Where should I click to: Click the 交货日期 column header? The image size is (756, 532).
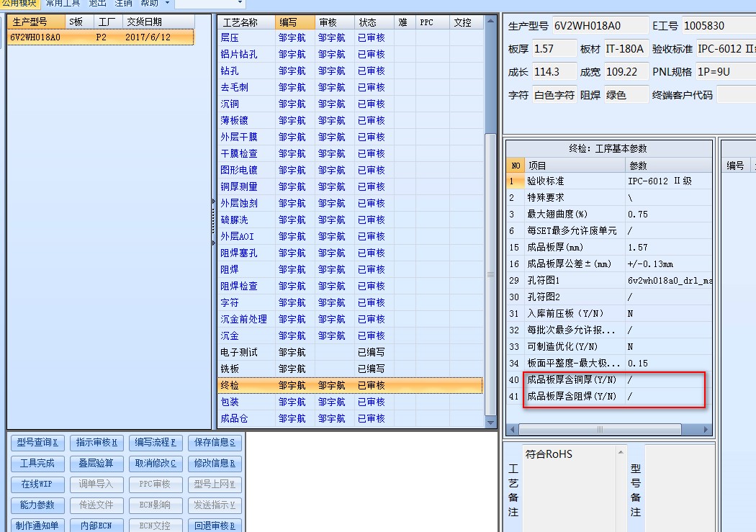click(158, 22)
